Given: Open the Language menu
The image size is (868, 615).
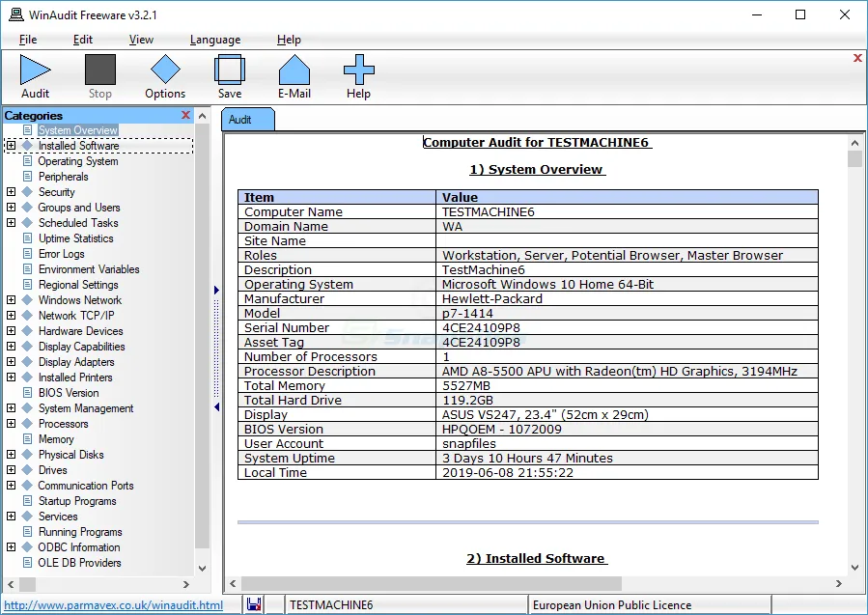Looking at the screenshot, I should click(214, 40).
